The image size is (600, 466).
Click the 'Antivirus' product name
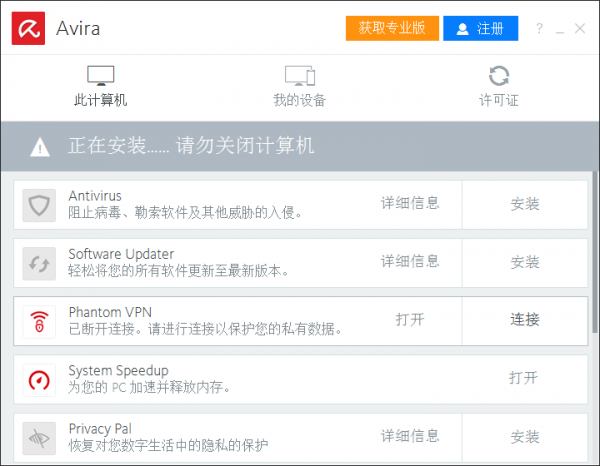[x=95, y=196]
